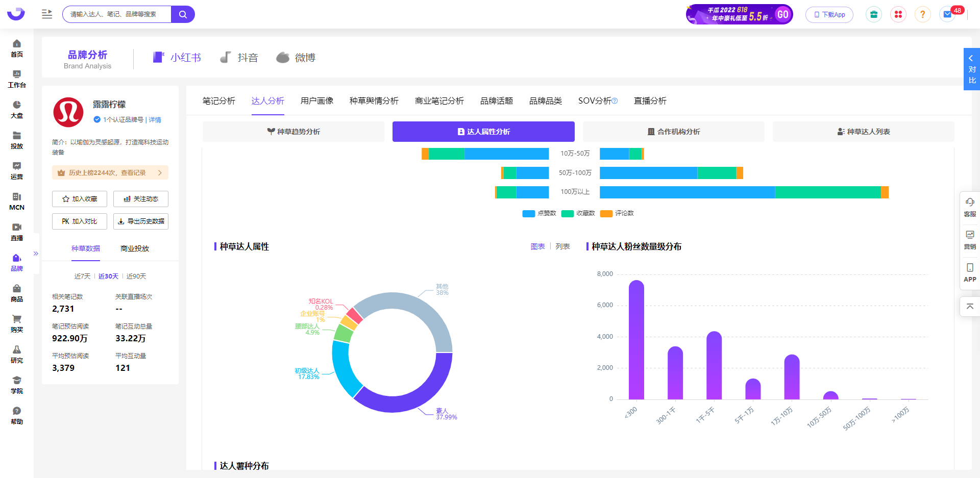
Task: Select 达人属性分析 sub-tab
Action: [483, 132]
